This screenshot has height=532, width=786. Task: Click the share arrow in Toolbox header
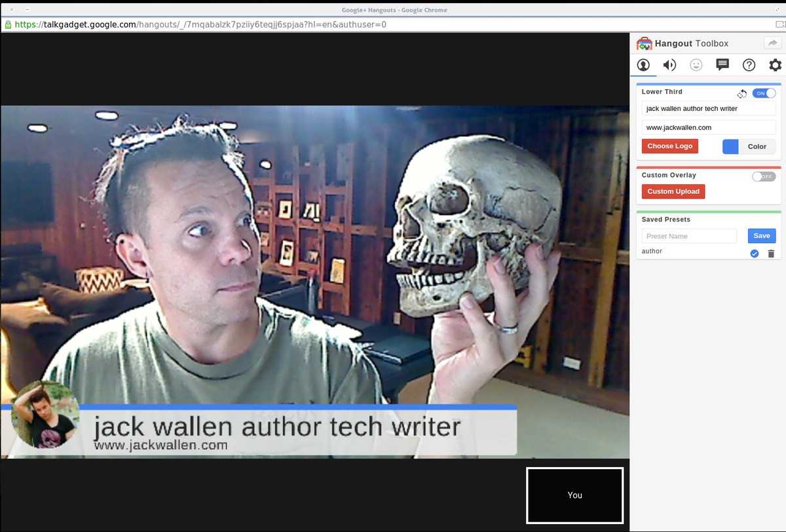772,43
